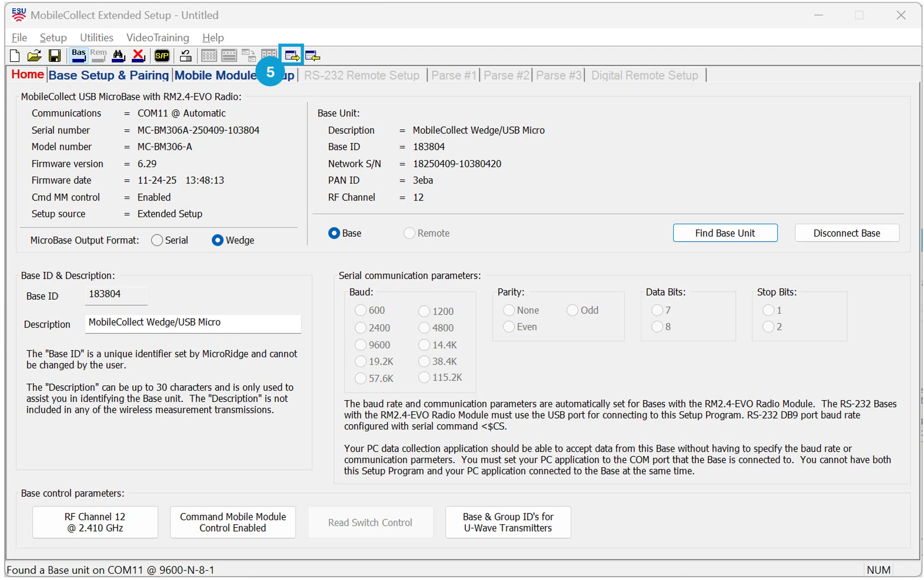
Task: Open the Digital Remote Setup tab
Action: pos(644,75)
